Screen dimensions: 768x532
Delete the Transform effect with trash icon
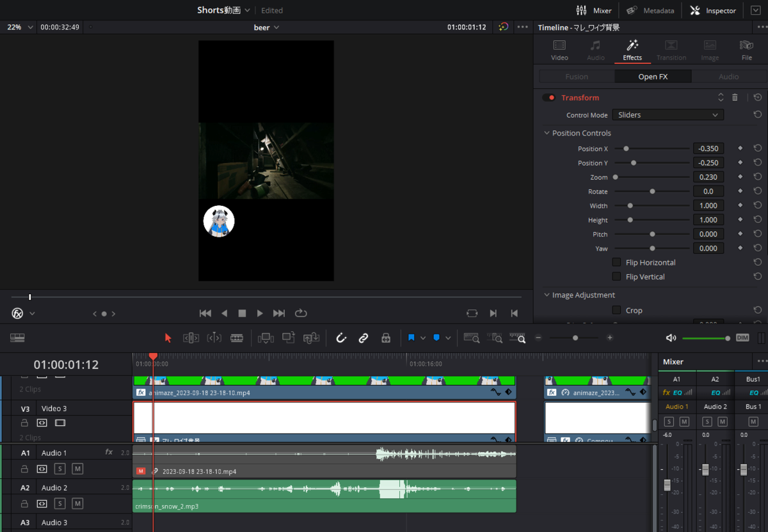coord(735,97)
